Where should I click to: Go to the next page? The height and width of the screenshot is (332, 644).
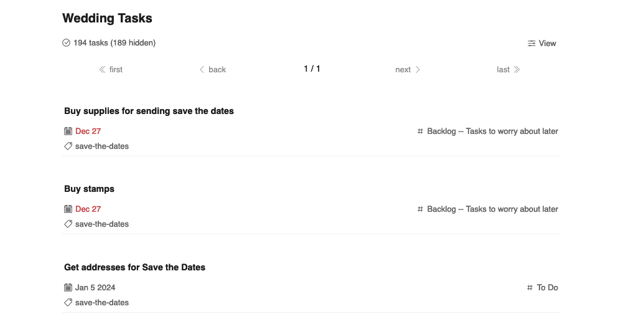coord(408,70)
